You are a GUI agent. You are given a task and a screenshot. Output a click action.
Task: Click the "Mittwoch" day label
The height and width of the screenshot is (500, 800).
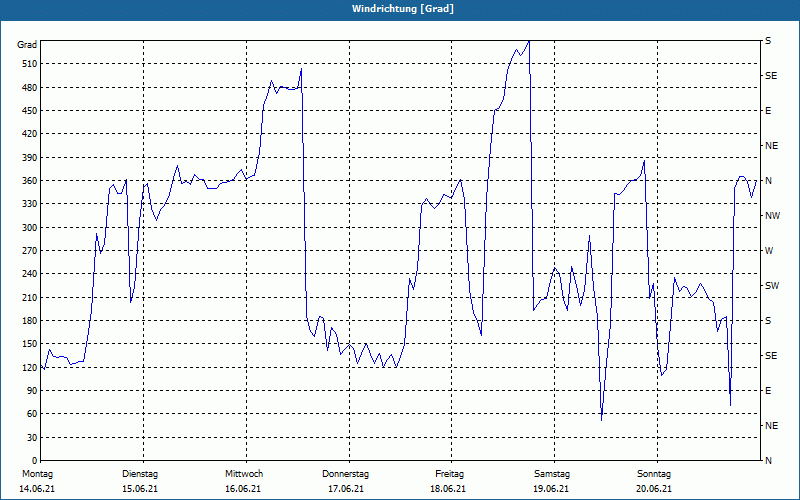coord(244,474)
